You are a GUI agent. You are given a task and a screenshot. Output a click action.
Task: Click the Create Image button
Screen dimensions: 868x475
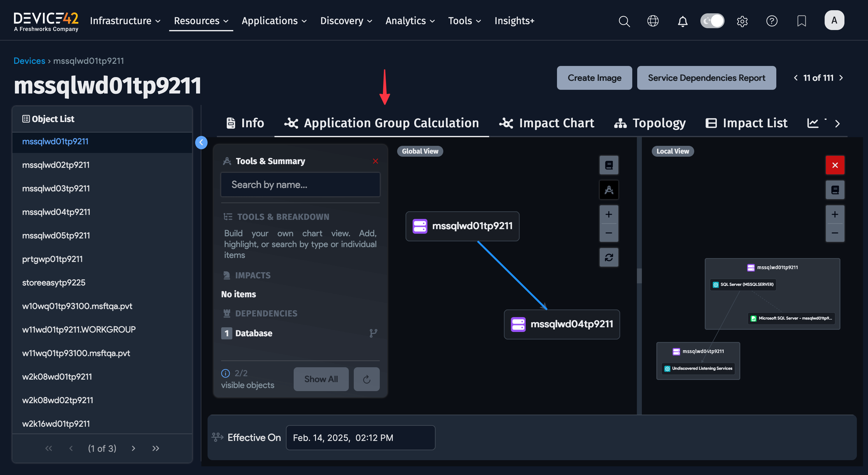click(x=594, y=78)
